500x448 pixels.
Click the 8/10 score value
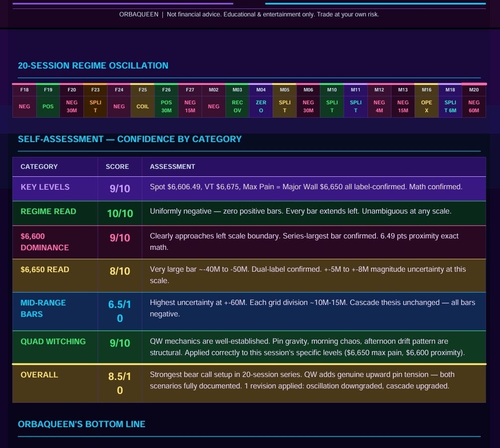tap(120, 271)
